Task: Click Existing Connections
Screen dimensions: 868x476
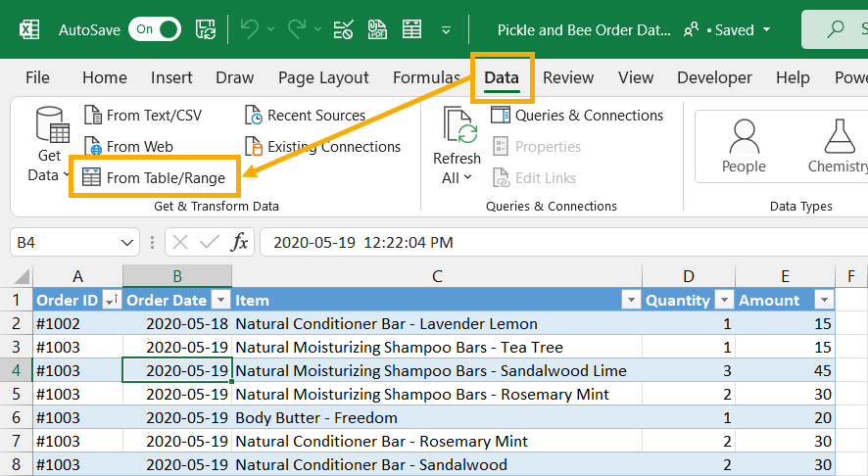Action: tap(322, 147)
